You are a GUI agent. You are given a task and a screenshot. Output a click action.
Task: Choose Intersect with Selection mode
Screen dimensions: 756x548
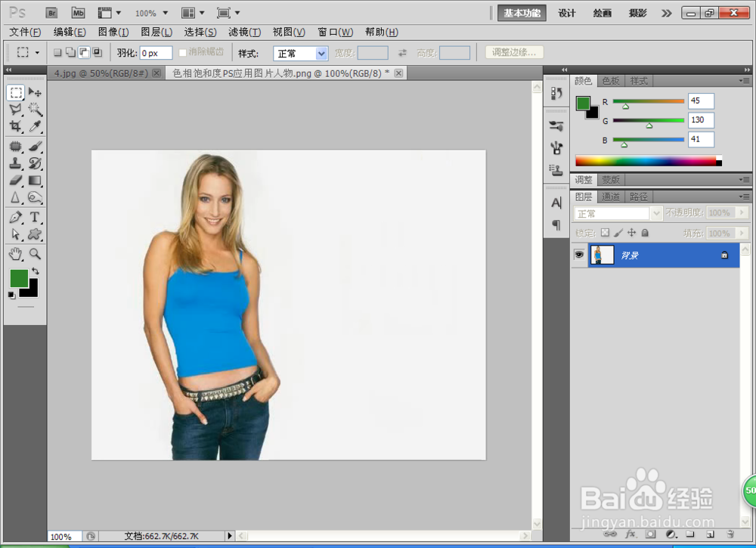[98, 52]
